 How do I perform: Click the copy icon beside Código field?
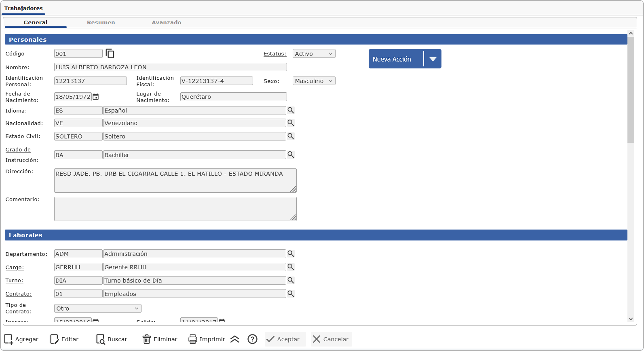(110, 54)
